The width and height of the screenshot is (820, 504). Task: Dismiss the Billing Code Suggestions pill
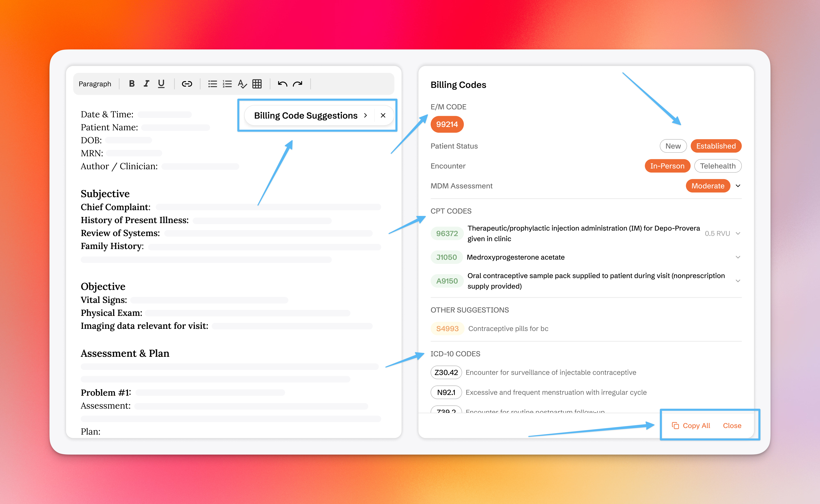383,115
